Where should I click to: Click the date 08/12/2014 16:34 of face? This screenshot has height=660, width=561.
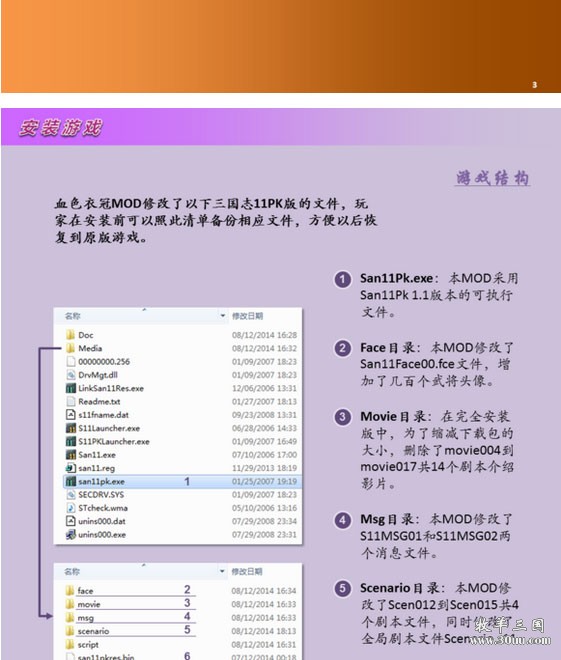pyautogui.click(x=263, y=591)
